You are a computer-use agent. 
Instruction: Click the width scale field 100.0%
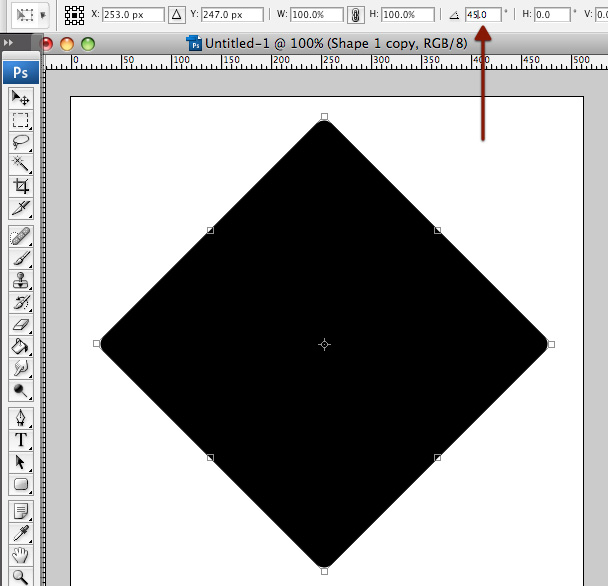click(x=316, y=15)
